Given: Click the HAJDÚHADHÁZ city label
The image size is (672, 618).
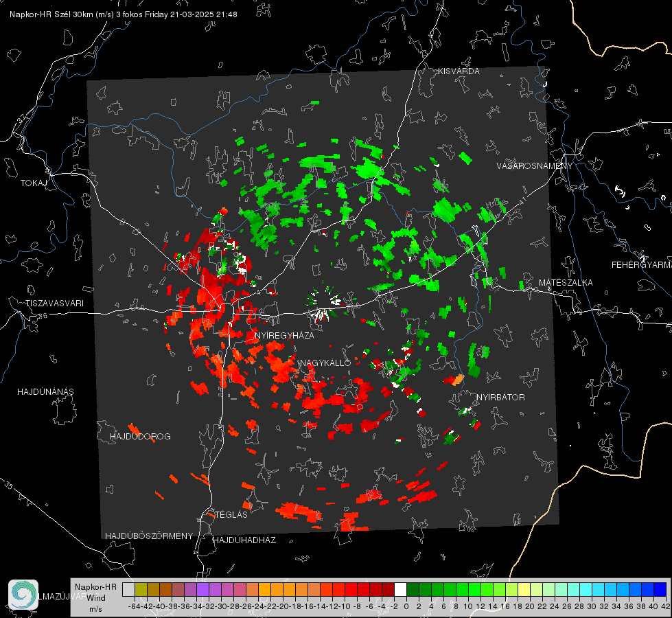Looking at the screenshot, I should click(x=244, y=540).
